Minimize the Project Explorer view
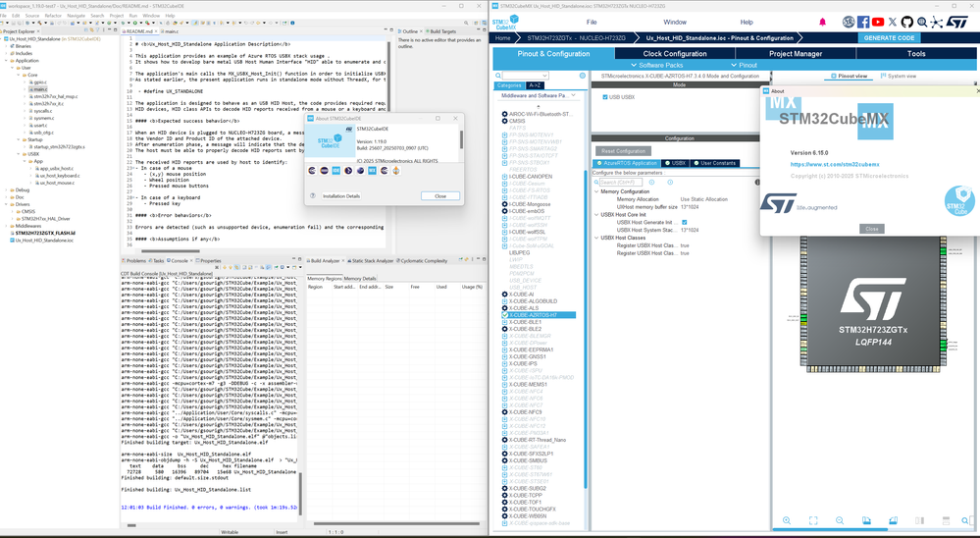980x538 pixels. 107,31
